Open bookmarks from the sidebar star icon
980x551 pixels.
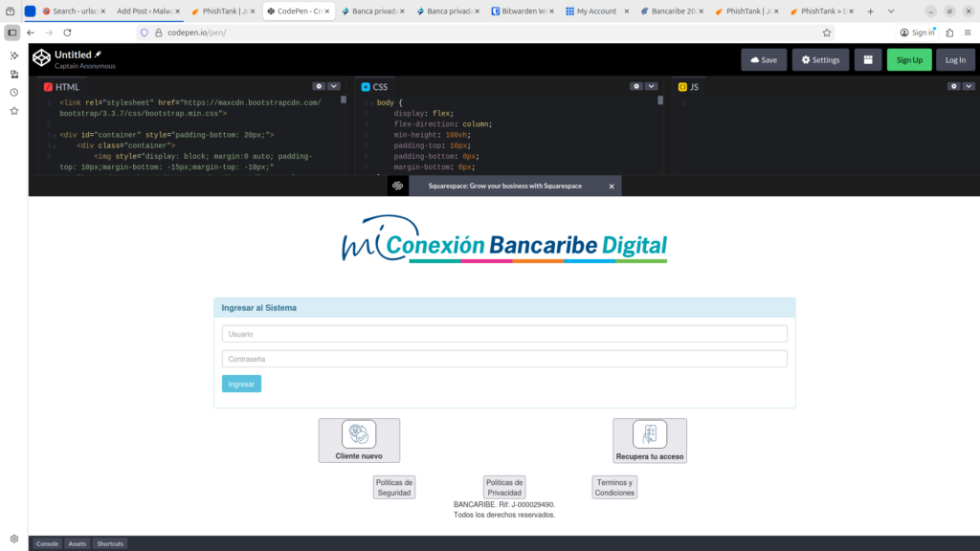pyautogui.click(x=14, y=111)
